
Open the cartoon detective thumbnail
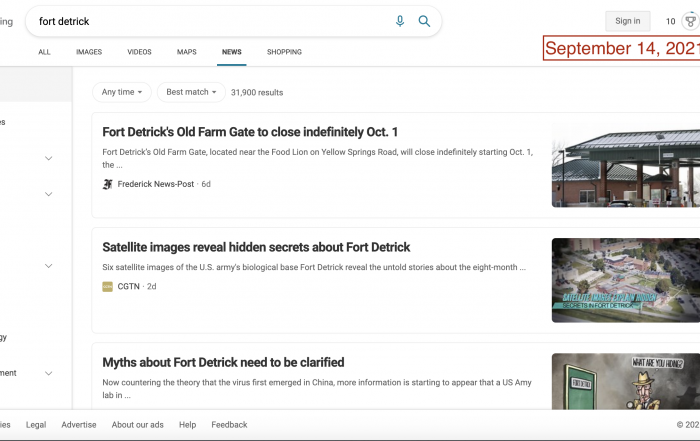pos(626,382)
